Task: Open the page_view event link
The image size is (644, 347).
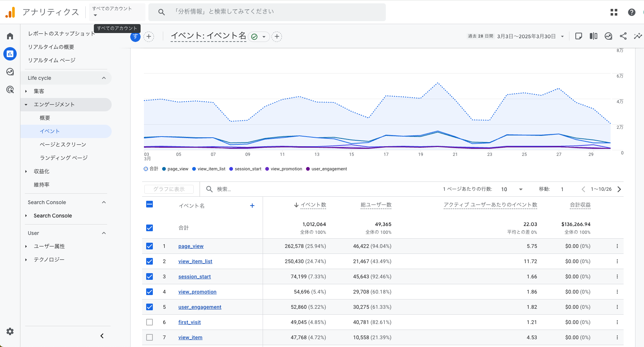Action: 191,246
